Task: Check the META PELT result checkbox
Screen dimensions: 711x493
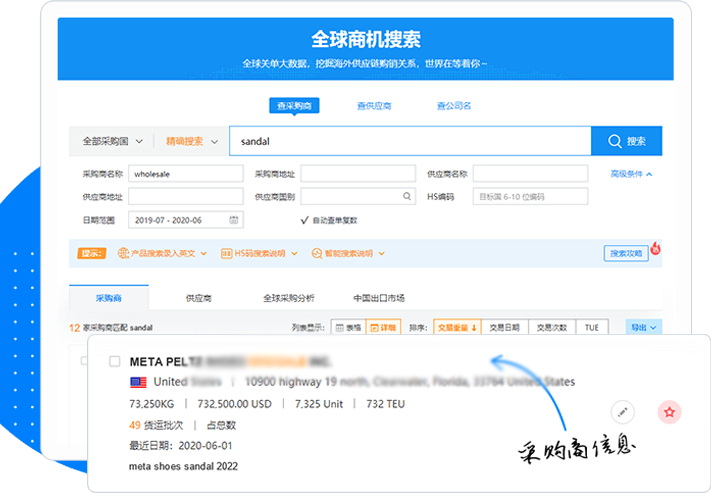Action: click(114, 361)
